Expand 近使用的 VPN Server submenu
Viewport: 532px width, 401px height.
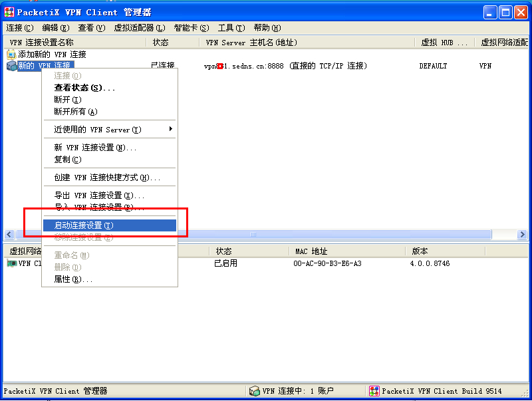point(110,130)
